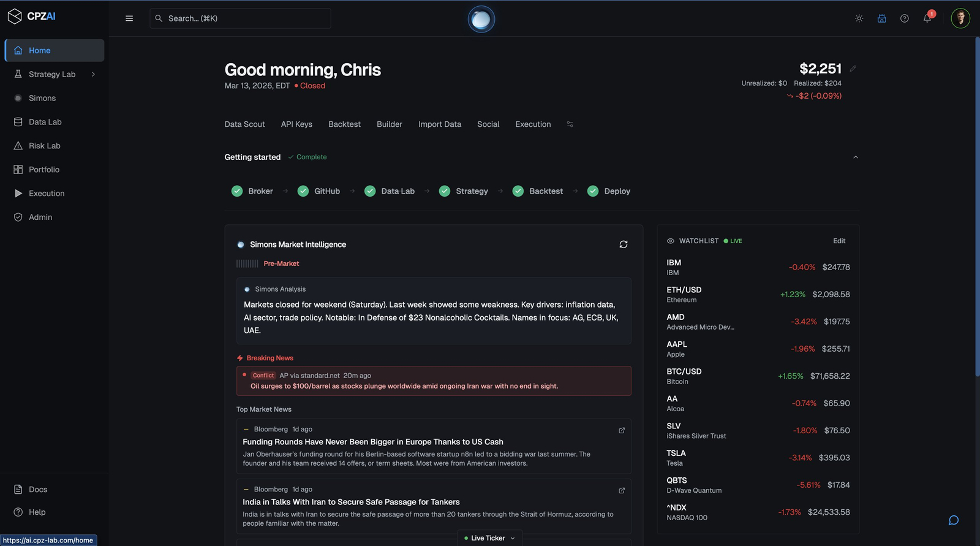Open the help question mark icon in header
This screenshot has width=980, height=546.
(905, 18)
